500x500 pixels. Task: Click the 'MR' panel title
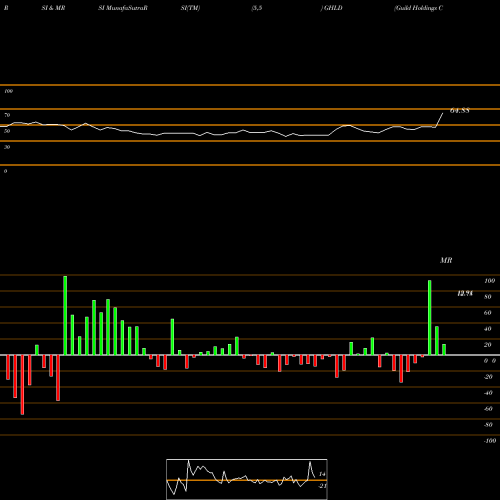[x=446, y=260]
